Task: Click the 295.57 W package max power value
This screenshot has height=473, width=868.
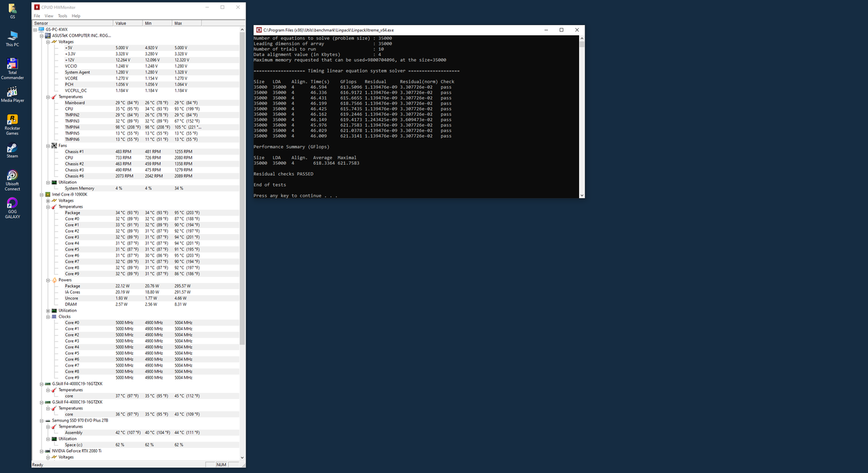Action: click(x=182, y=286)
